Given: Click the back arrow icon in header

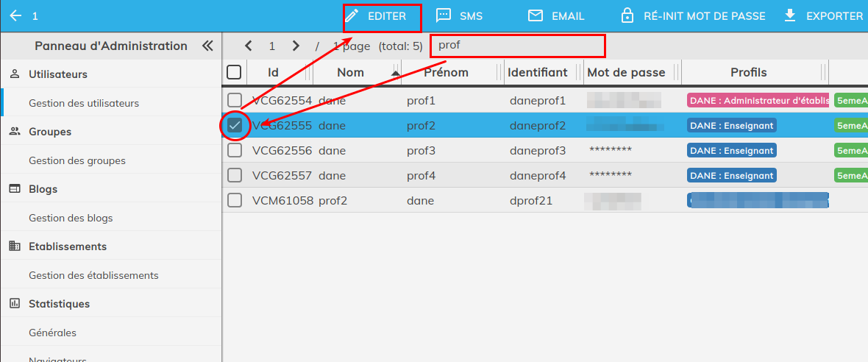Looking at the screenshot, I should (x=15, y=15).
